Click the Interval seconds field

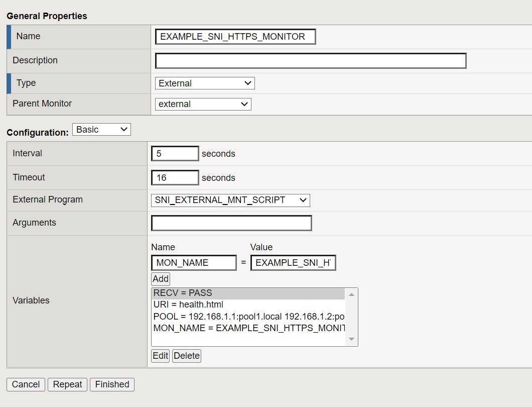[x=175, y=153]
